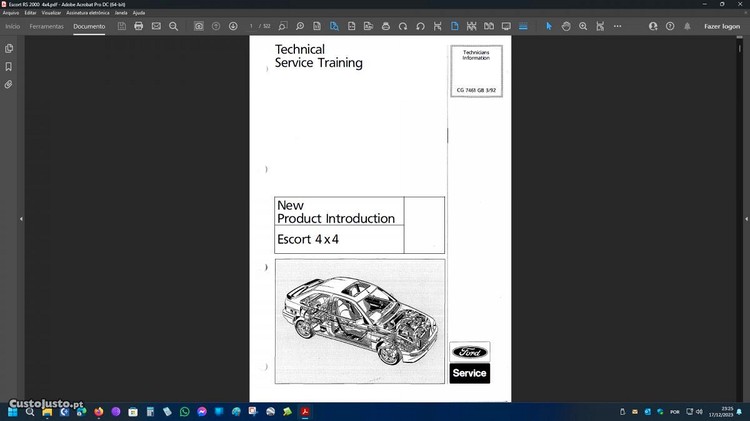Send the file by email icon
Viewport: 750px width, 421px height.
156,26
